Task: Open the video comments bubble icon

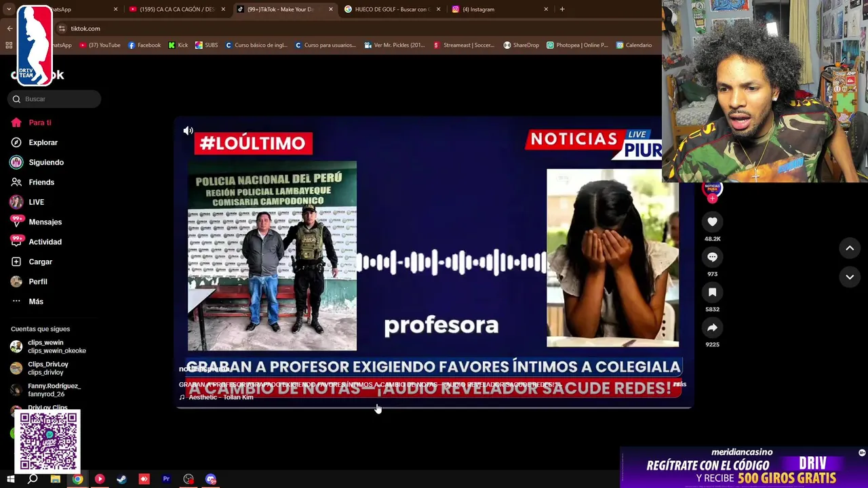Action: click(712, 257)
